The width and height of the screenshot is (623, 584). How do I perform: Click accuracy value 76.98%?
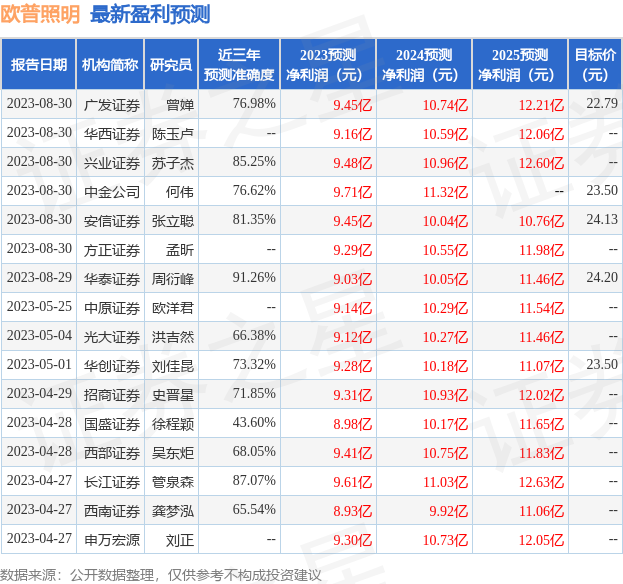(254, 103)
